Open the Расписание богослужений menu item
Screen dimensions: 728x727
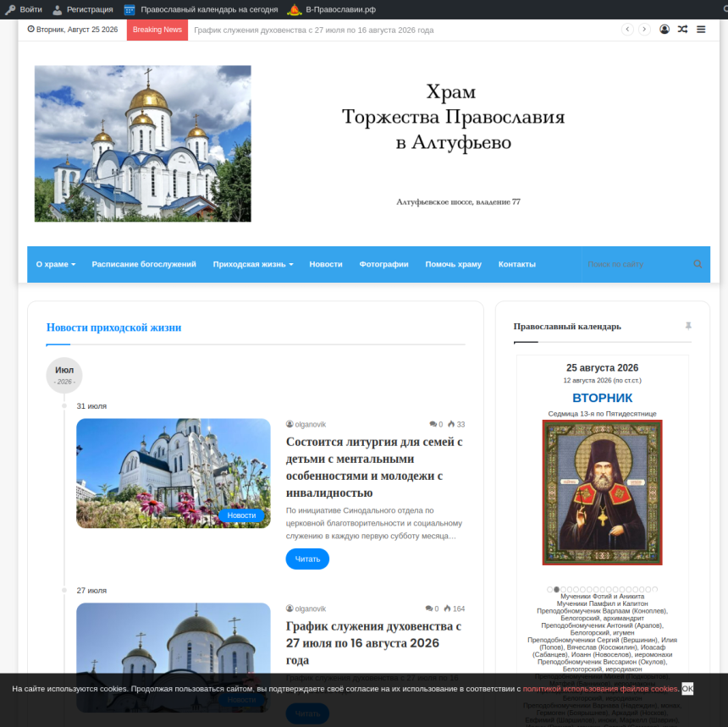144,264
